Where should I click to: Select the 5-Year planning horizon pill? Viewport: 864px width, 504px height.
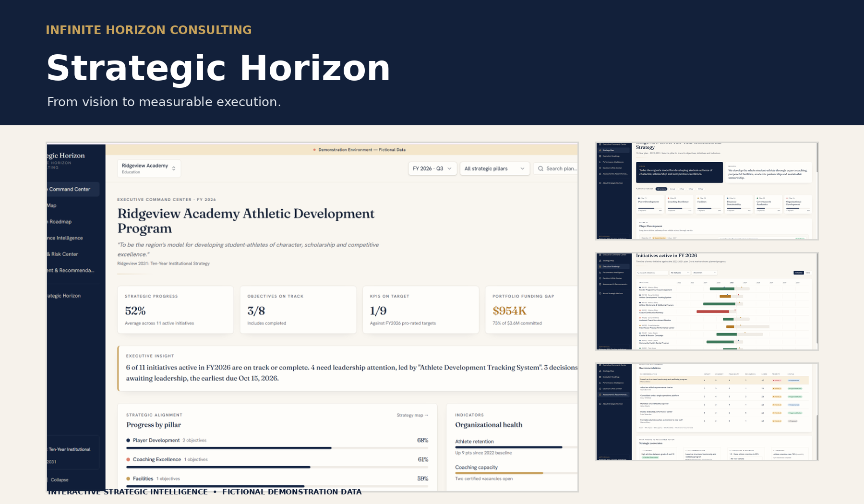coord(691,189)
